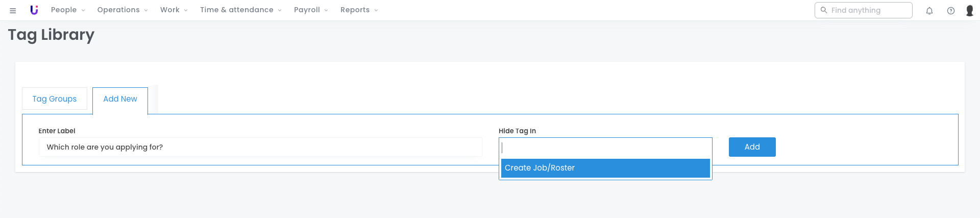Viewport: 980px width, 218px height.
Task: Select the Add New tab
Action: pos(120,99)
